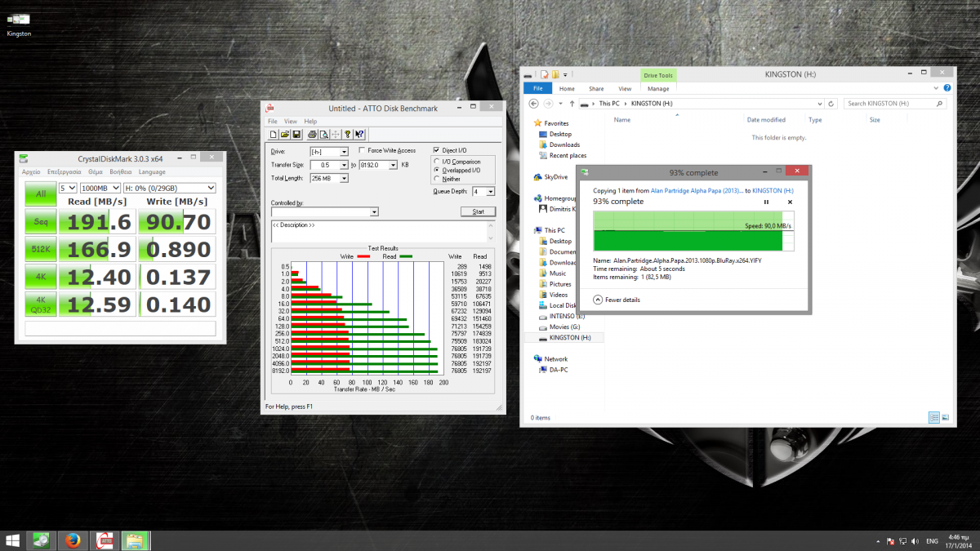Run CrystalDiskMark Seq test button

coord(40,221)
